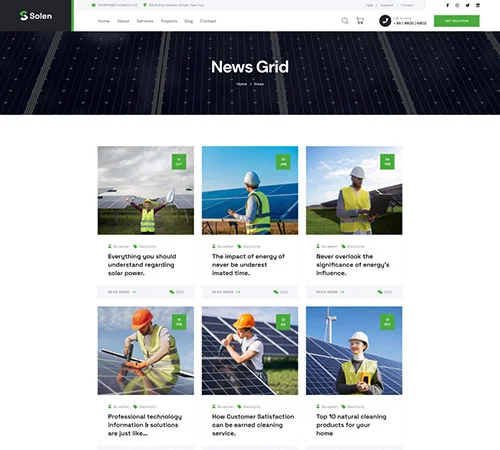Screen dimensions: 500x450
Task: Open the Services menu item
Action: click(145, 21)
